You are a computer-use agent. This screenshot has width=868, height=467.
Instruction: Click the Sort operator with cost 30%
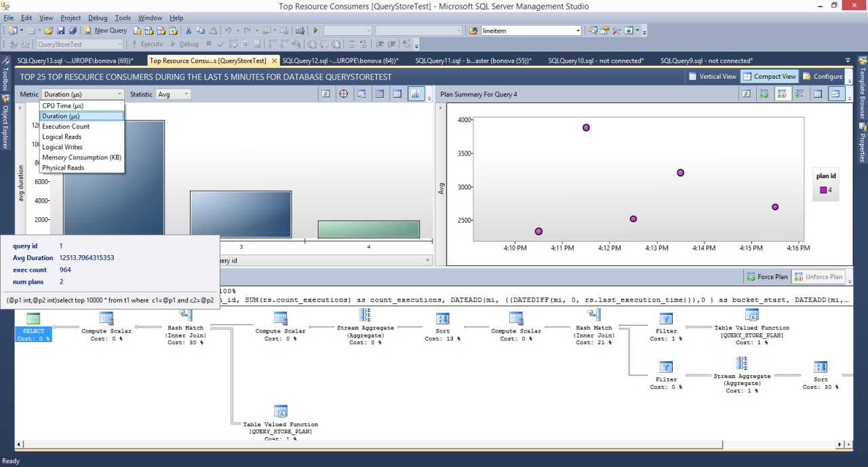[821, 375]
